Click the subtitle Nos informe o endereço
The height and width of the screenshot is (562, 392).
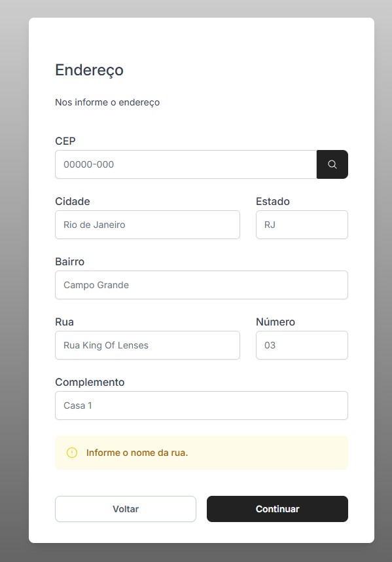[107, 102]
